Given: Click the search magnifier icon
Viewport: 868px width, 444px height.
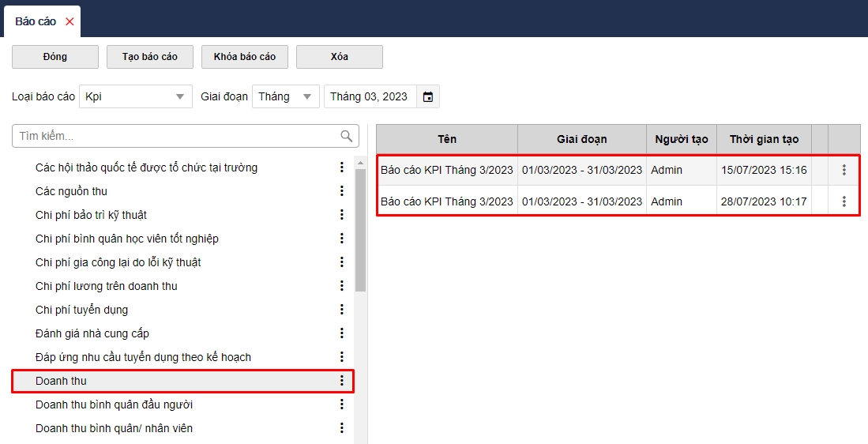Looking at the screenshot, I should coord(346,136).
